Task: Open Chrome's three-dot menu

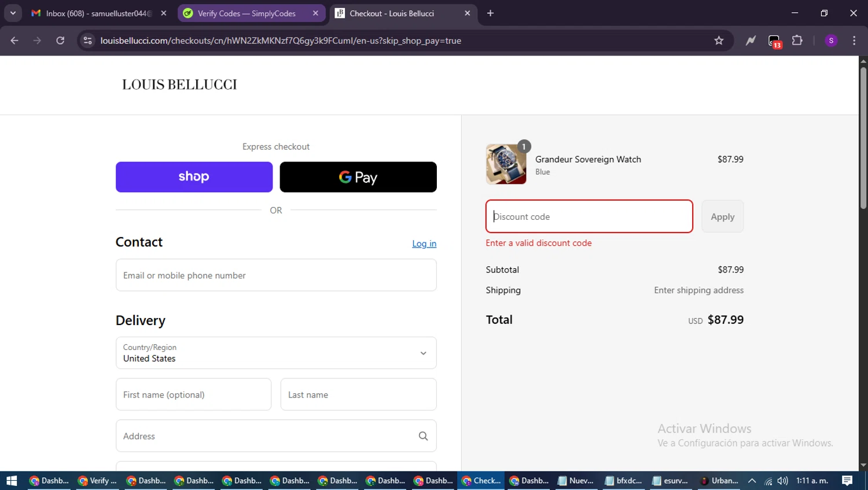Action: coord(854,40)
